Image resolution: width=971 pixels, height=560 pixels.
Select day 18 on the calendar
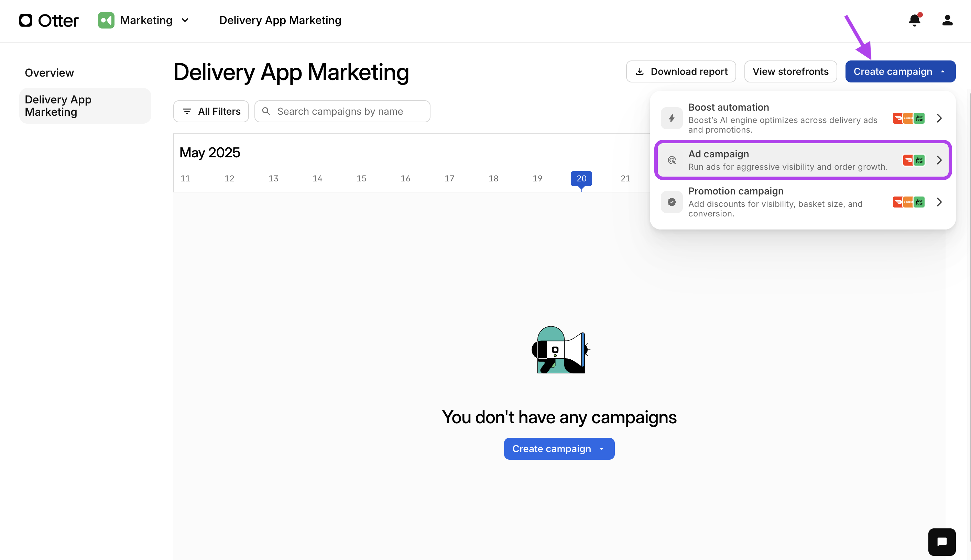(x=493, y=178)
